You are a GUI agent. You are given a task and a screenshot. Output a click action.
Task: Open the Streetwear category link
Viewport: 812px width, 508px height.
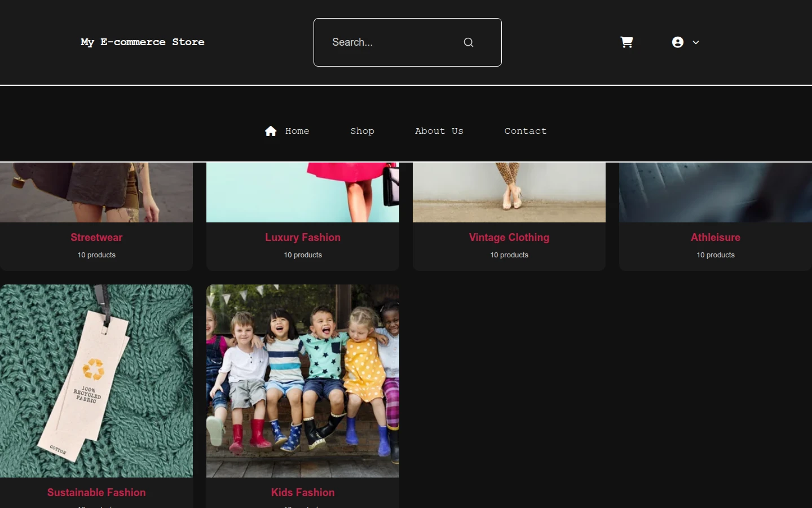pyautogui.click(x=96, y=238)
